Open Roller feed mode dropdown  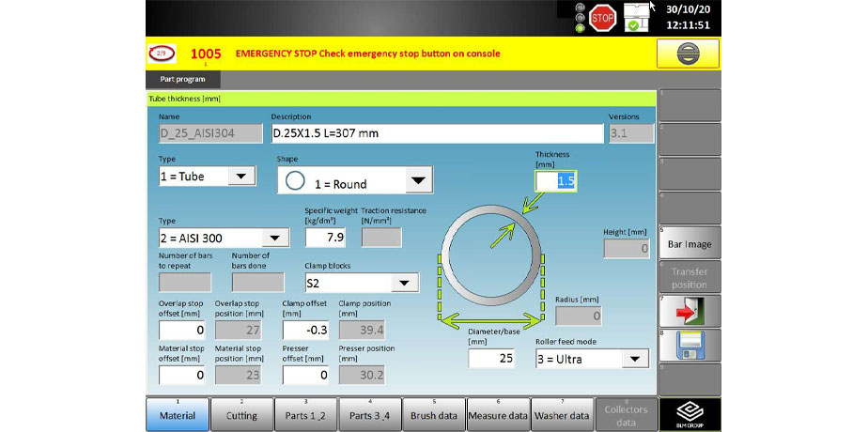(592, 358)
